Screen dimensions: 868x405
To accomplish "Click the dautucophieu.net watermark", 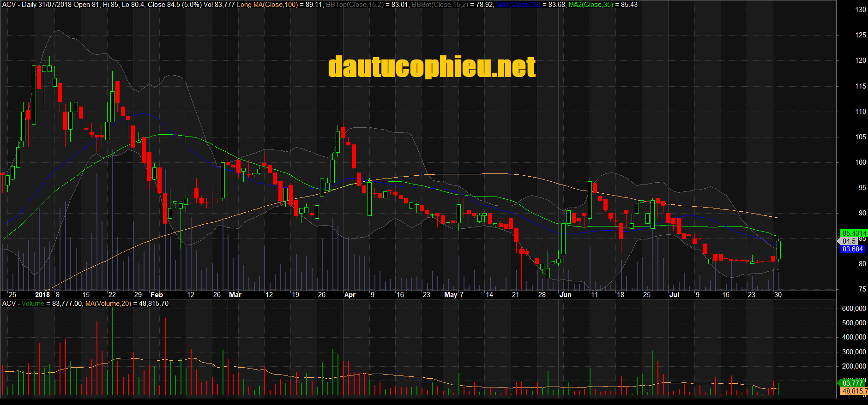I will [x=432, y=67].
